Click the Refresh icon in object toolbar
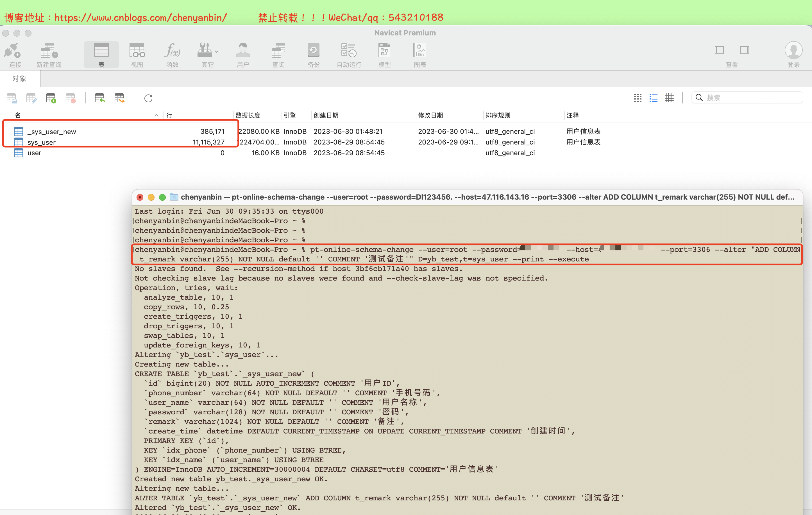Viewport: 812px width, 515px height. (148, 98)
